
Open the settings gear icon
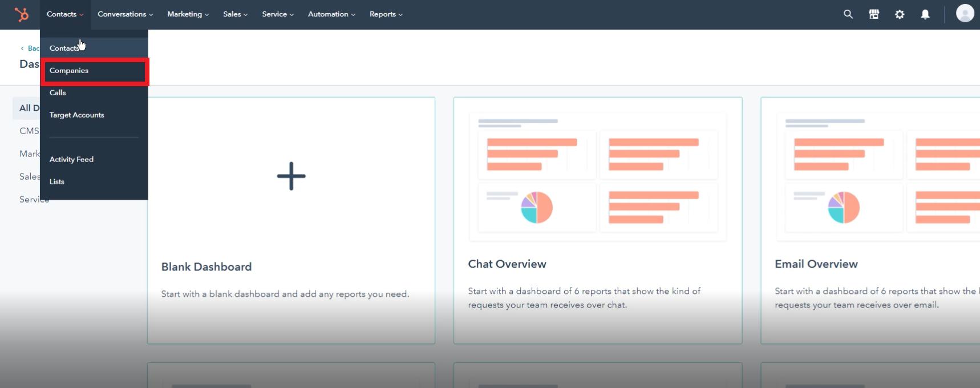pos(900,14)
